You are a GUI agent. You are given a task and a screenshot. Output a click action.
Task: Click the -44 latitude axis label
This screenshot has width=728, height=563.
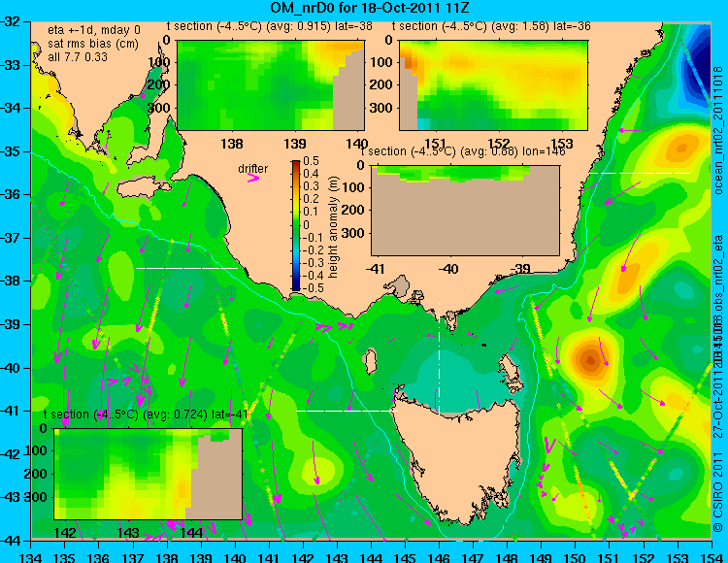pyautogui.click(x=11, y=541)
